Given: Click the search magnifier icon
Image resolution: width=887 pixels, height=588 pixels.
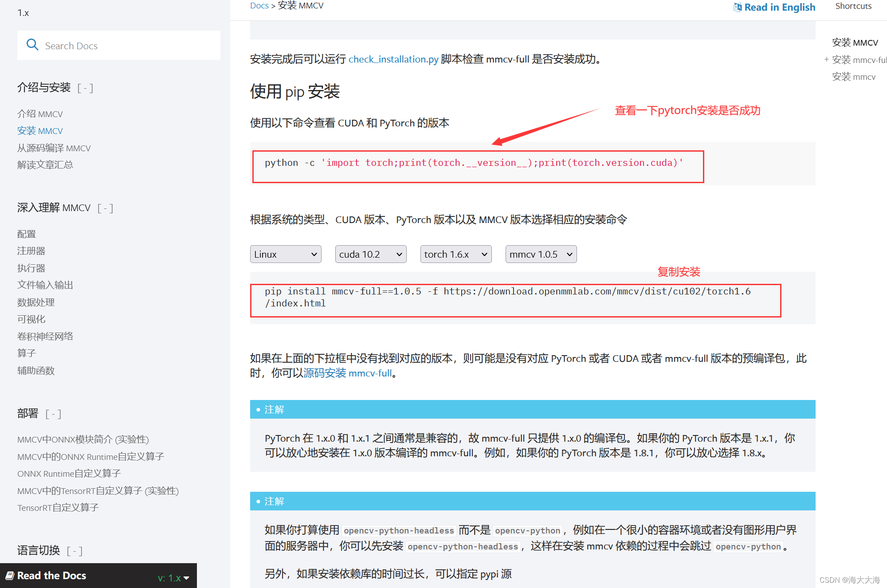Looking at the screenshot, I should point(32,45).
